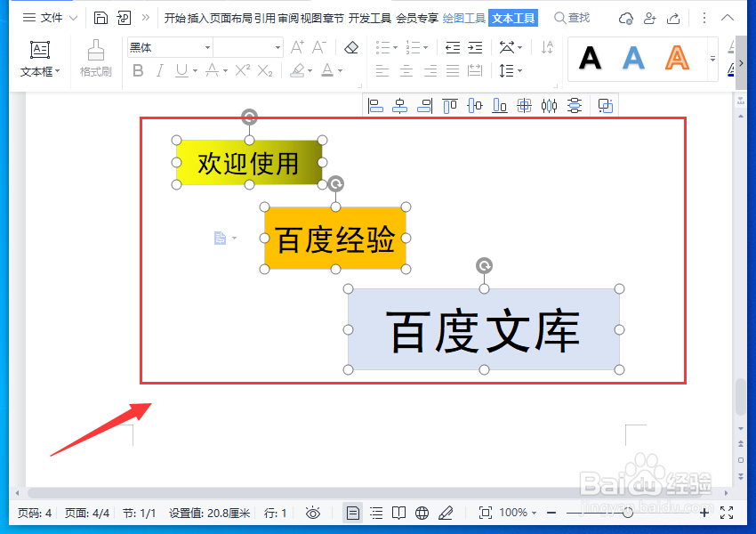Open the more options vertical dots

tap(704, 18)
